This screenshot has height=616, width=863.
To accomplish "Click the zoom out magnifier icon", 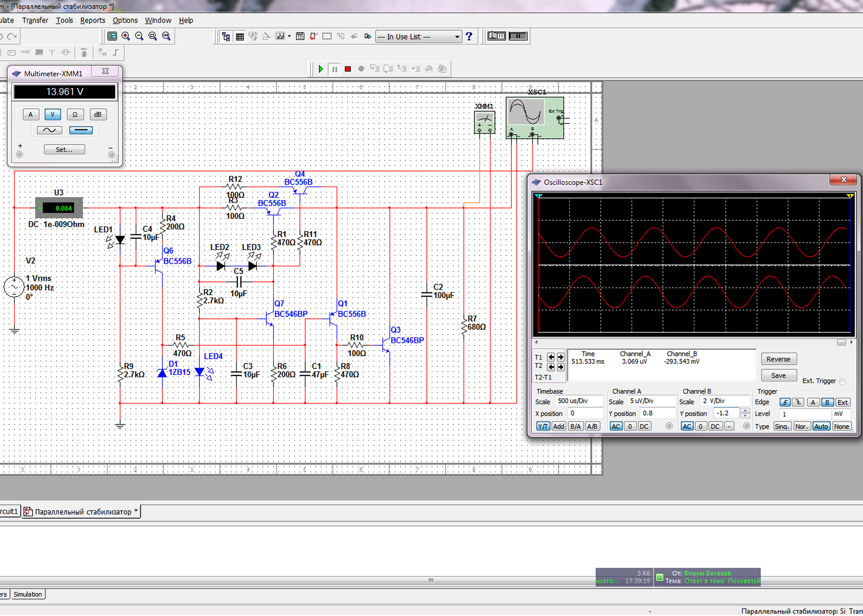I will pyautogui.click(x=139, y=36).
